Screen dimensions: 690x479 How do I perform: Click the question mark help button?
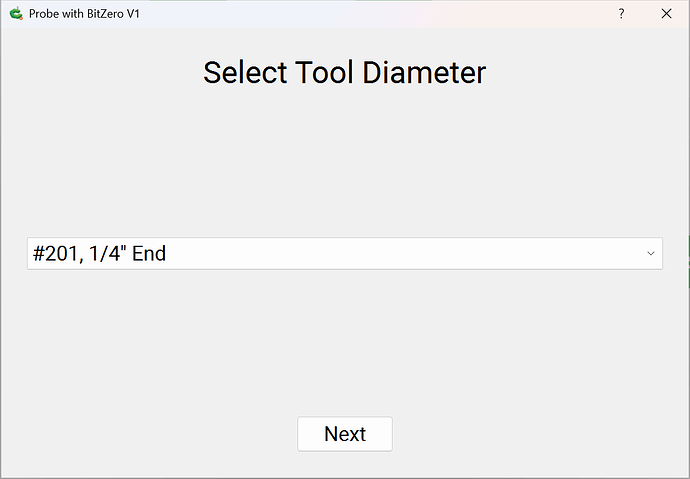coord(622,14)
